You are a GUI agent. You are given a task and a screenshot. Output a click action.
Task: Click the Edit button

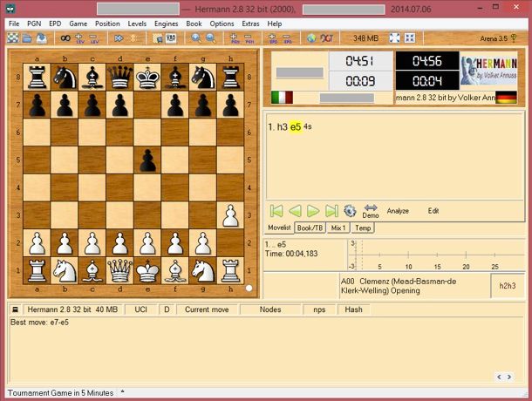[x=433, y=211]
